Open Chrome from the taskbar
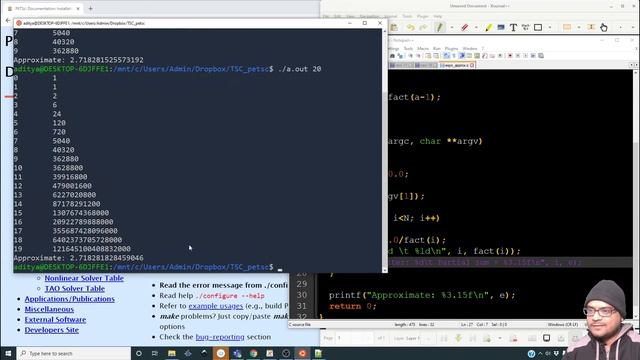Screen dimensions: 640x360 tap(253, 353)
